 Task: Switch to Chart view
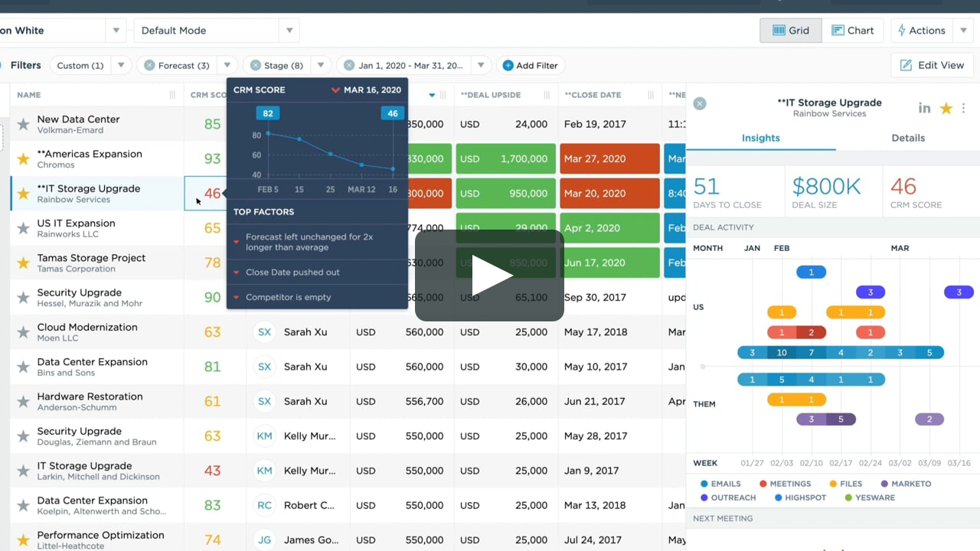853,31
